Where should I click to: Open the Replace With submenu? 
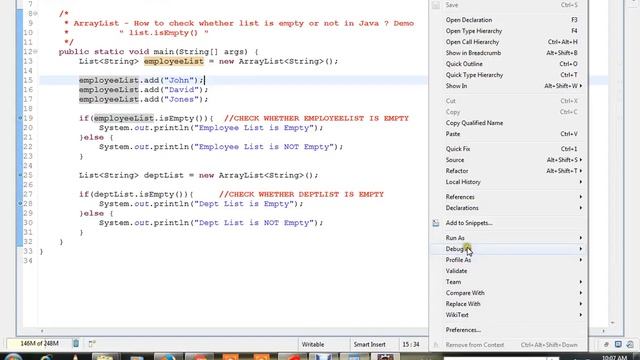[x=508, y=304]
